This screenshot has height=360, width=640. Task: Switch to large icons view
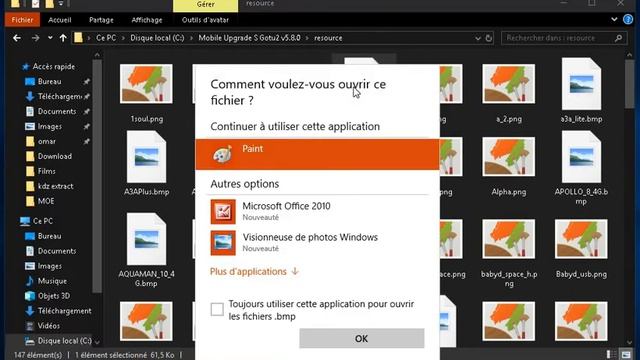(625, 354)
